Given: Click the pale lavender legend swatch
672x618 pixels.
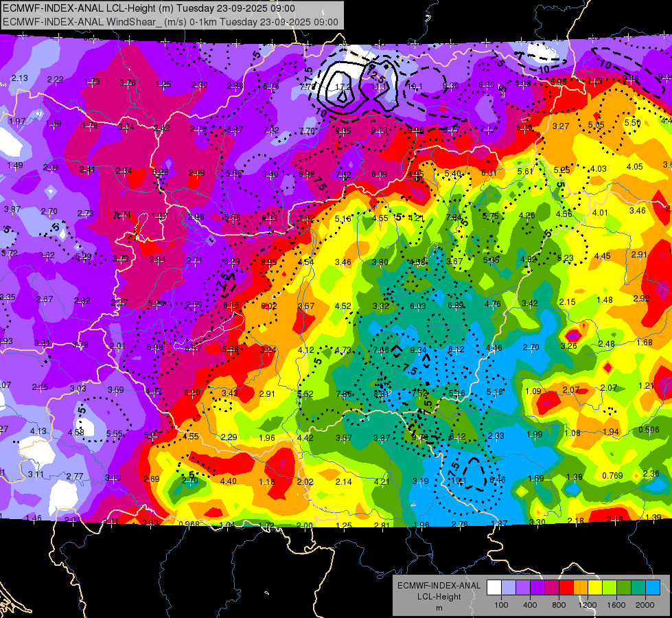Looking at the screenshot, I should 509,588.
